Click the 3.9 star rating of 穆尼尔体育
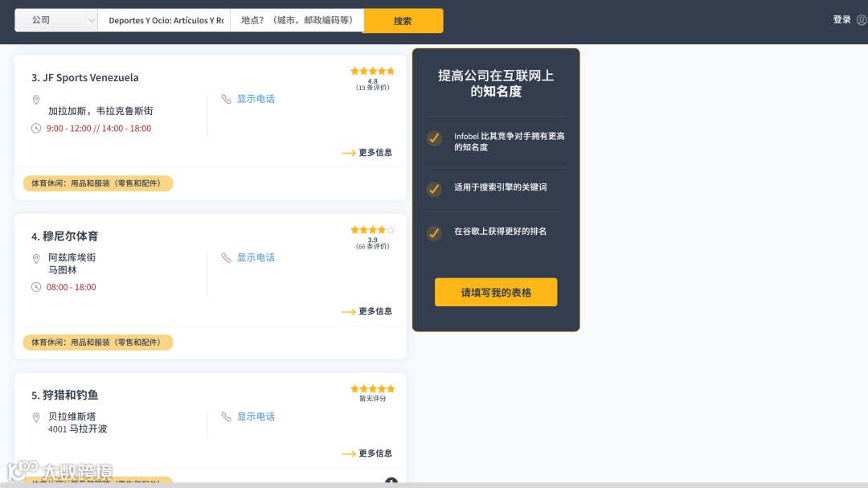868x488 pixels. click(372, 230)
